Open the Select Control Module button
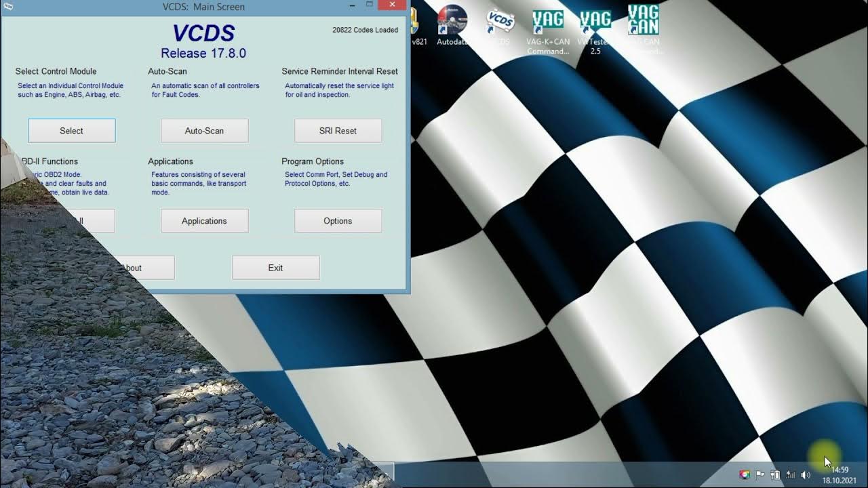The image size is (868, 488). [x=72, y=131]
